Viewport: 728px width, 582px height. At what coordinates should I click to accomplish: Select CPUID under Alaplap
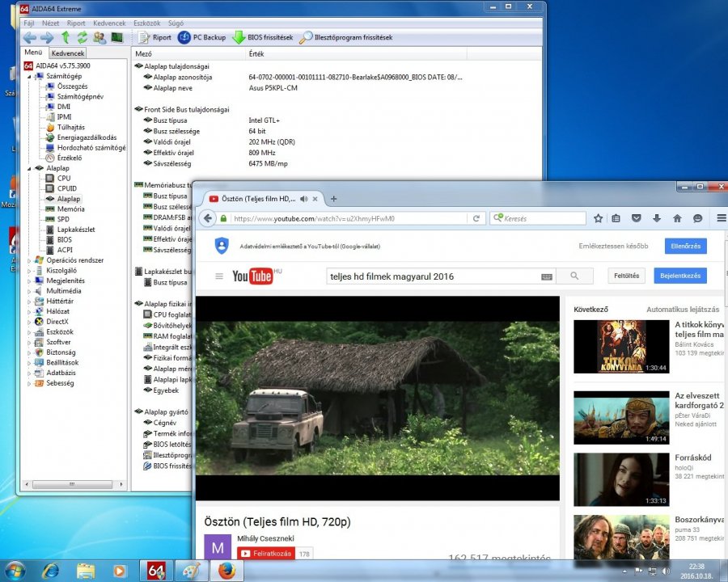click(x=67, y=188)
